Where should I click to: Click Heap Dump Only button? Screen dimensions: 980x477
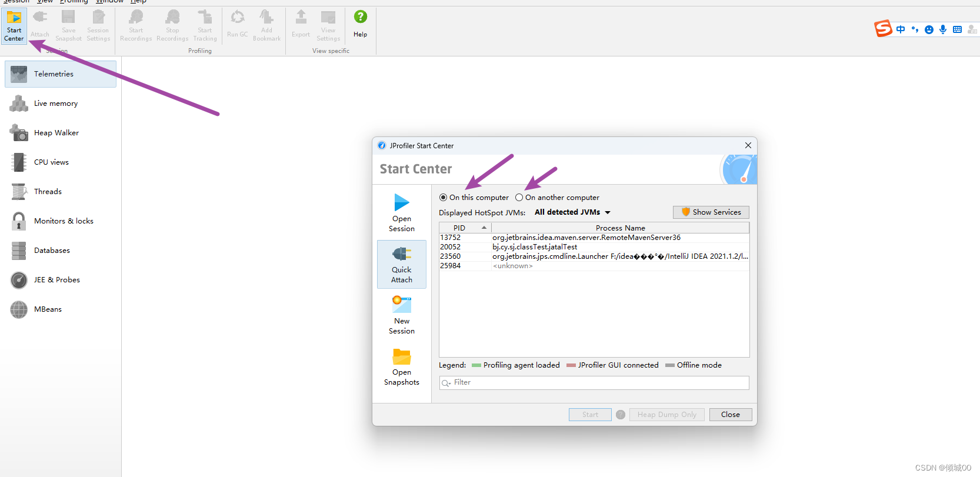point(666,415)
